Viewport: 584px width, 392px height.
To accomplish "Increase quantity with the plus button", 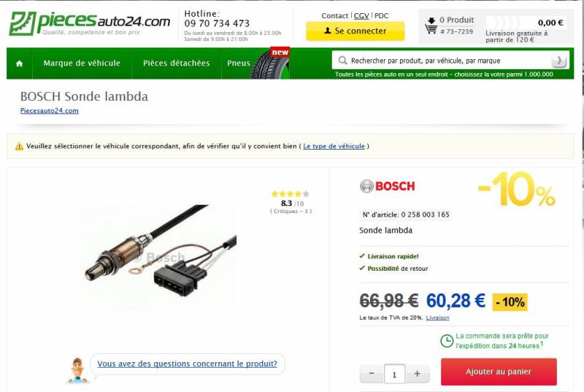I will (417, 374).
